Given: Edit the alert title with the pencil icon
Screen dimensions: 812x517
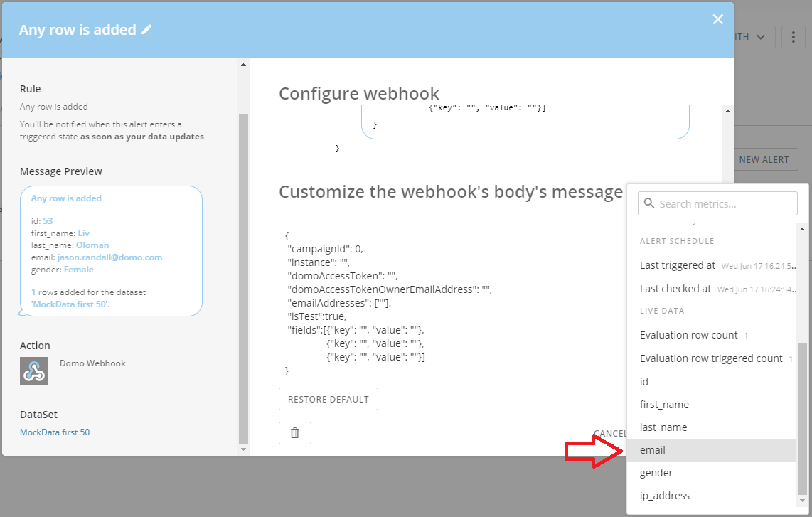Looking at the screenshot, I should tap(146, 30).
